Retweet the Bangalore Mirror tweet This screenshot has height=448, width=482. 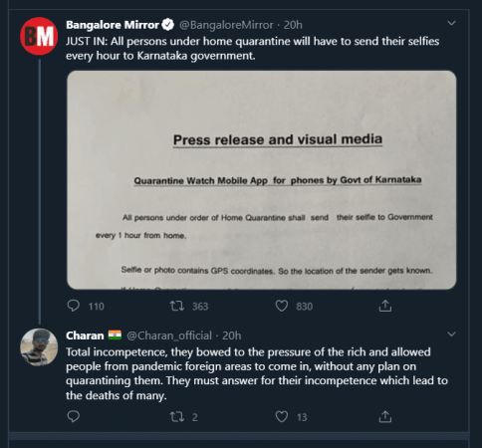click(x=177, y=306)
